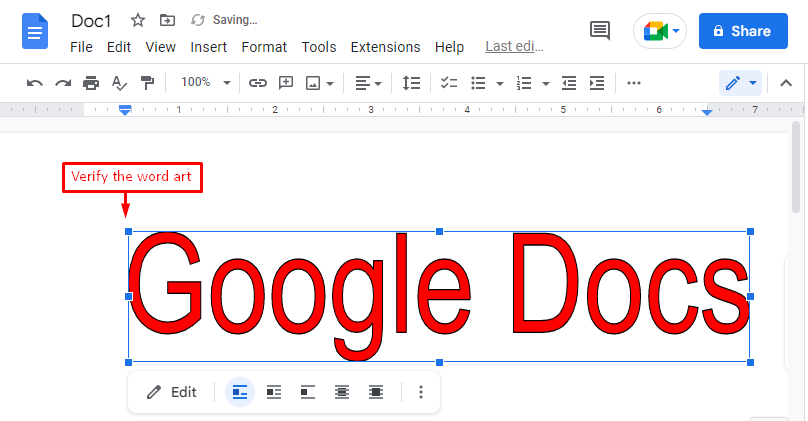Viewport: 808px width, 421px height.
Task: Open word art more options menu
Action: (421, 392)
